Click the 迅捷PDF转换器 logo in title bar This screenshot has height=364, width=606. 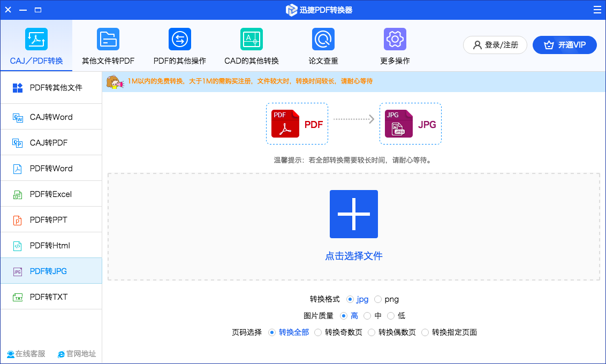(x=291, y=10)
